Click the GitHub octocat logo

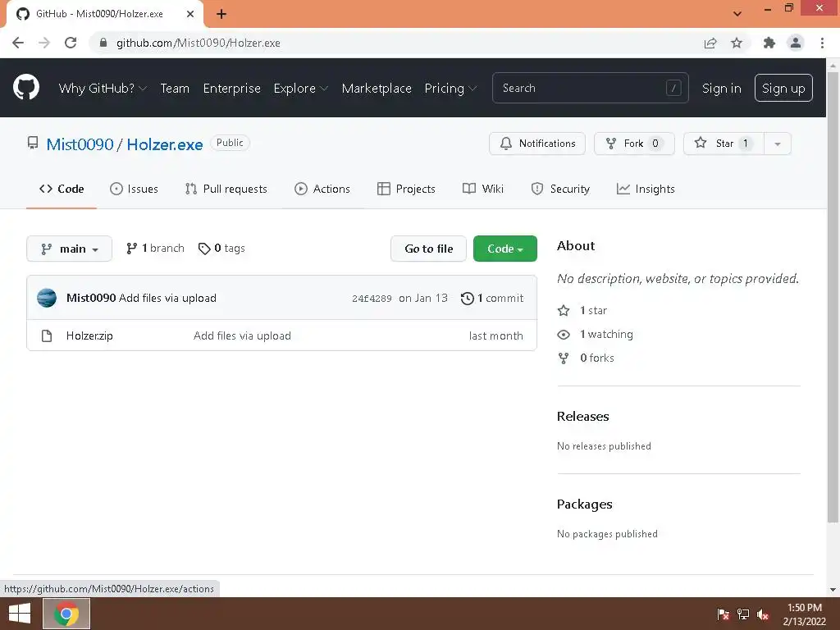pyautogui.click(x=26, y=88)
